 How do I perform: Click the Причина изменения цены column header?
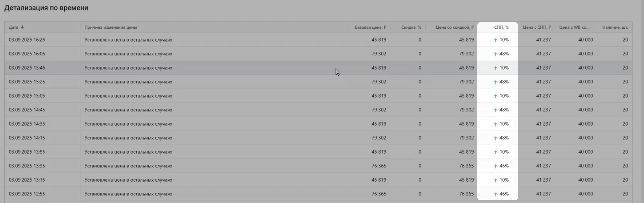coord(110,27)
